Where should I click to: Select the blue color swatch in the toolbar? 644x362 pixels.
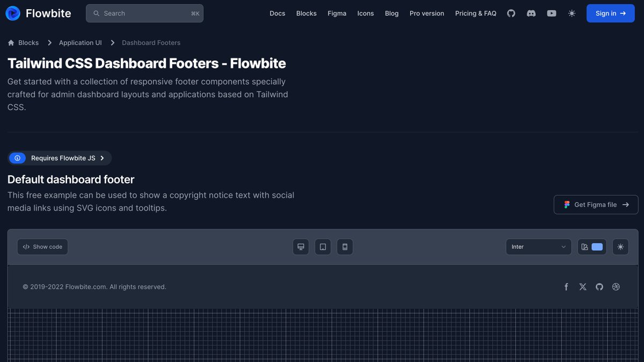[597, 247]
